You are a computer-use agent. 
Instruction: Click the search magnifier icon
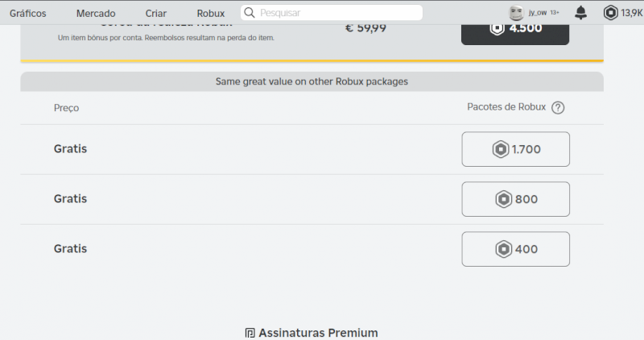(250, 13)
